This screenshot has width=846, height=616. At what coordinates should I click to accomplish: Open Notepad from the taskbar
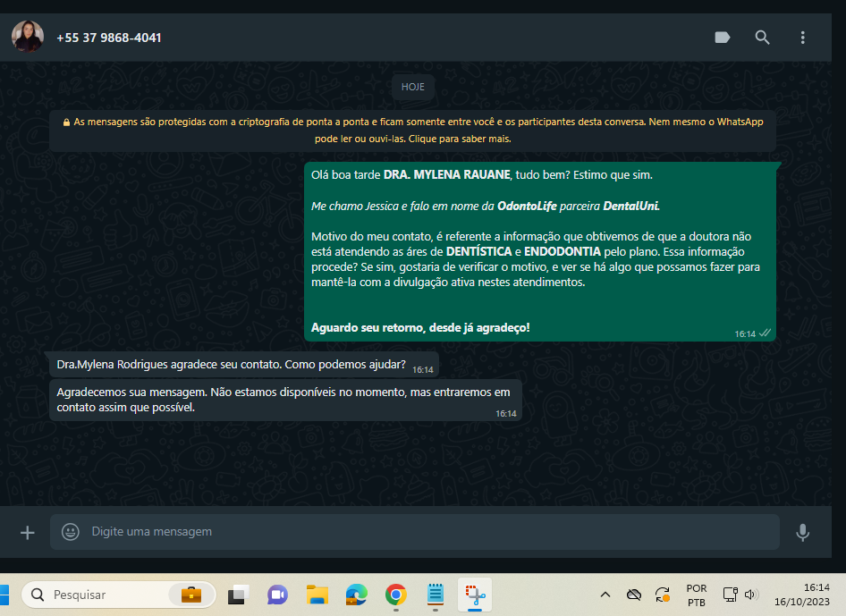tap(436, 595)
